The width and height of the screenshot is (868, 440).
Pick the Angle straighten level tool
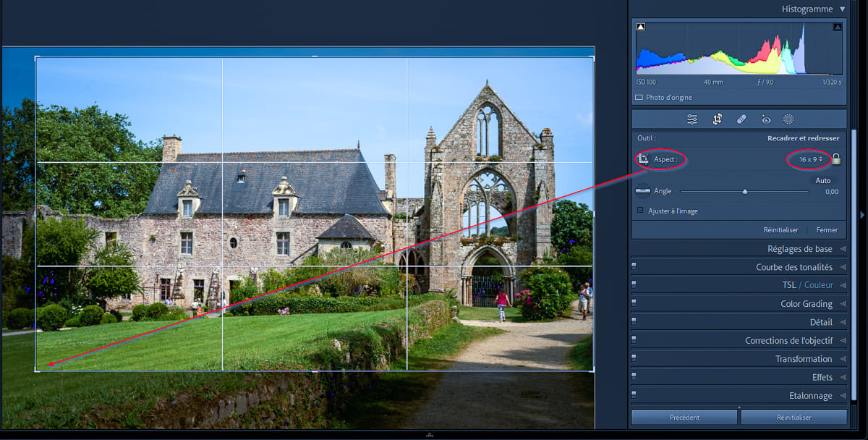[642, 191]
